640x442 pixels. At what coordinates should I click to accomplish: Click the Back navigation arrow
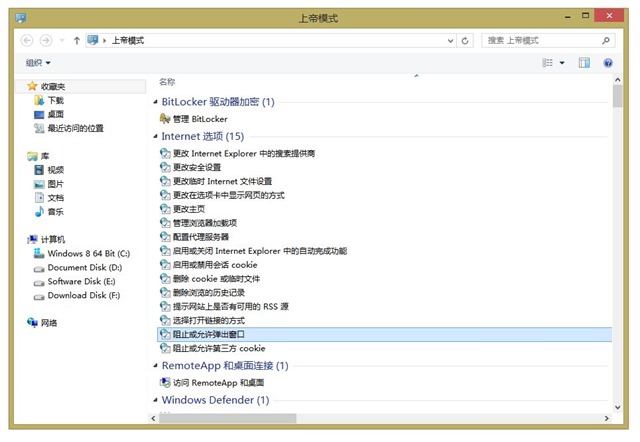tap(27, 40)
